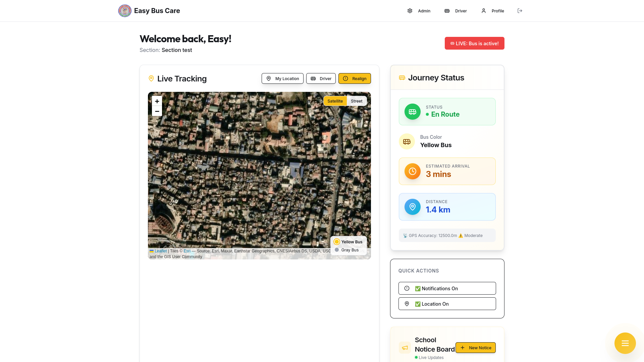Click the notice board megaphone icon
This screenshot has width=644, height=362.
coord(405,348)
